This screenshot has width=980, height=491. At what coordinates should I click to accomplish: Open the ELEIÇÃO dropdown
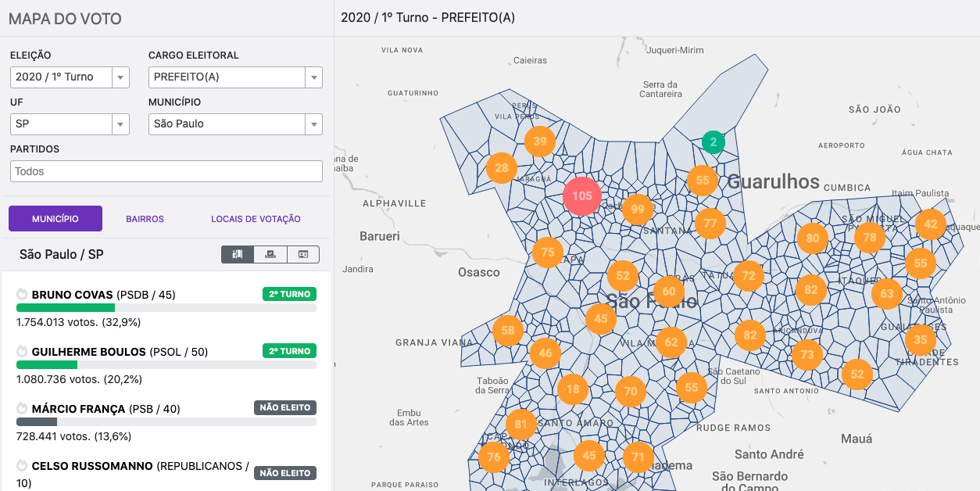(x=69, y=77)
